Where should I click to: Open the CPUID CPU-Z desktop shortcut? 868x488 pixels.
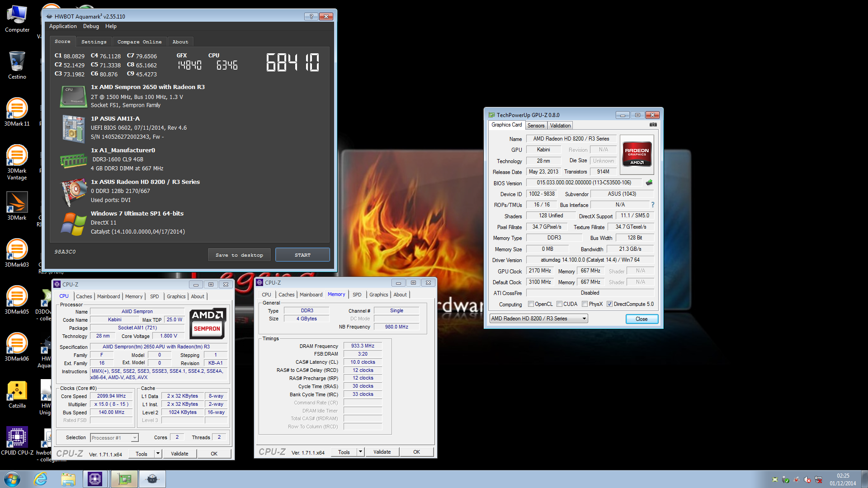coord(17,441)
